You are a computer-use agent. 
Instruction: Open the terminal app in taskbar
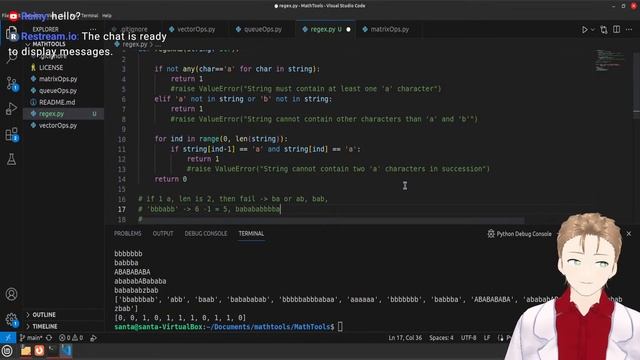point(53,351)
